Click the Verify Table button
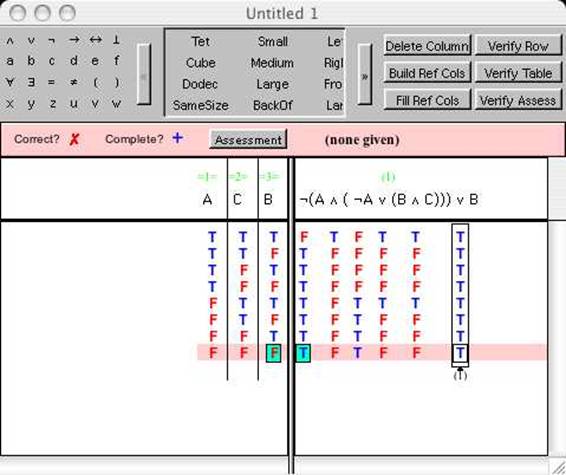Screen dimensions: 566x475 pyautogui.click(x=518, y=74)
